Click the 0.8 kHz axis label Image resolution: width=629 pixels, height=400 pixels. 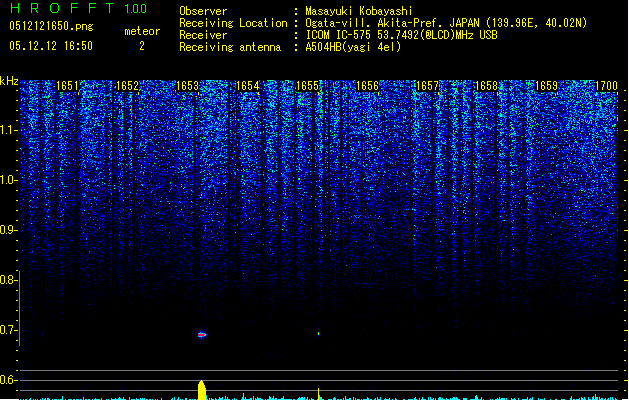8,280
